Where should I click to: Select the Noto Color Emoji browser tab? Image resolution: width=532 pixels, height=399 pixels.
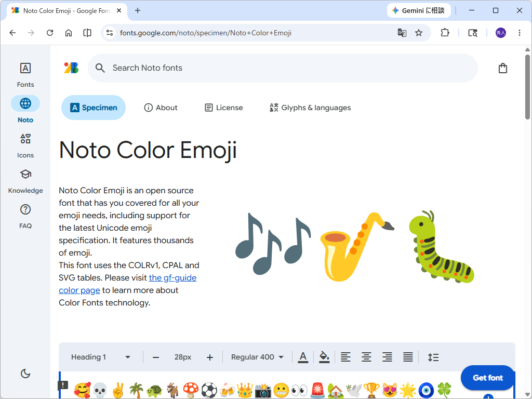(67, 11)
